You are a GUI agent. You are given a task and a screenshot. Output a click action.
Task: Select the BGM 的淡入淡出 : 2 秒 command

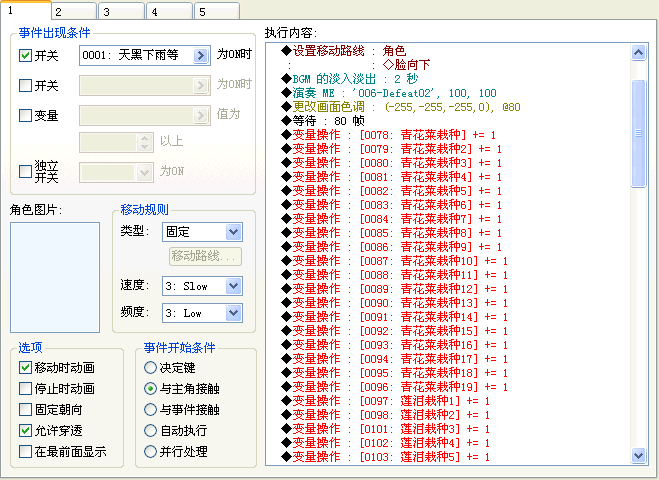pos(350,79)
